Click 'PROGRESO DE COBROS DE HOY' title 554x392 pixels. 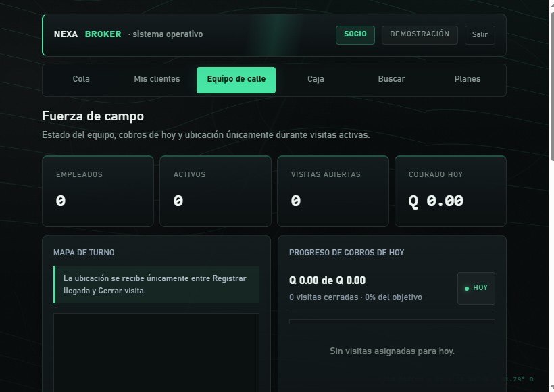pos(347,252)
